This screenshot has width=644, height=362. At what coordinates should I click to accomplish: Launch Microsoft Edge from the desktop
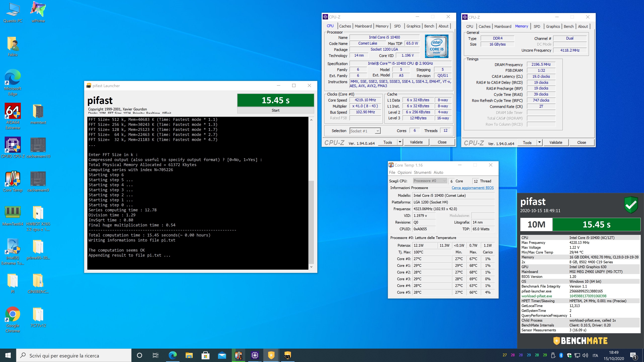(x=13, y=83)
